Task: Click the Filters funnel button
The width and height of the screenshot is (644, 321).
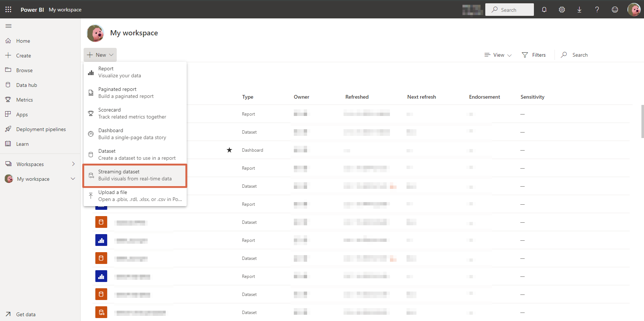Action: (534, 55)
